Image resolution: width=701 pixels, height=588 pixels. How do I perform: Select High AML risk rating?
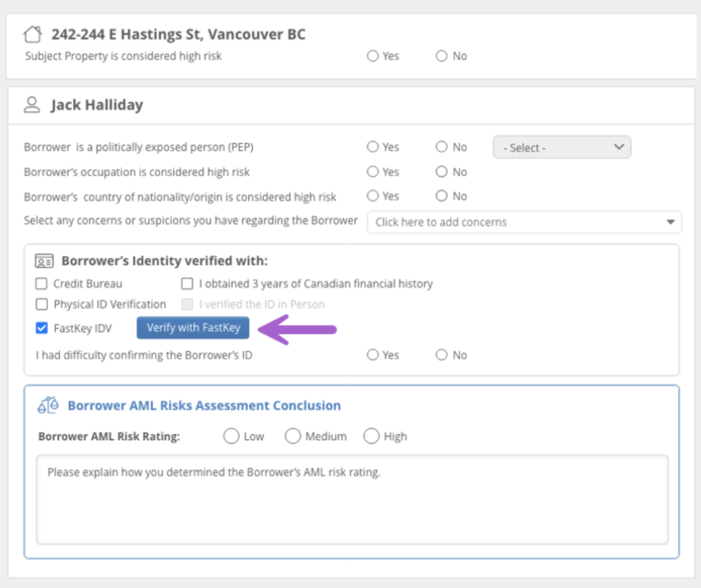click(371, 436)
